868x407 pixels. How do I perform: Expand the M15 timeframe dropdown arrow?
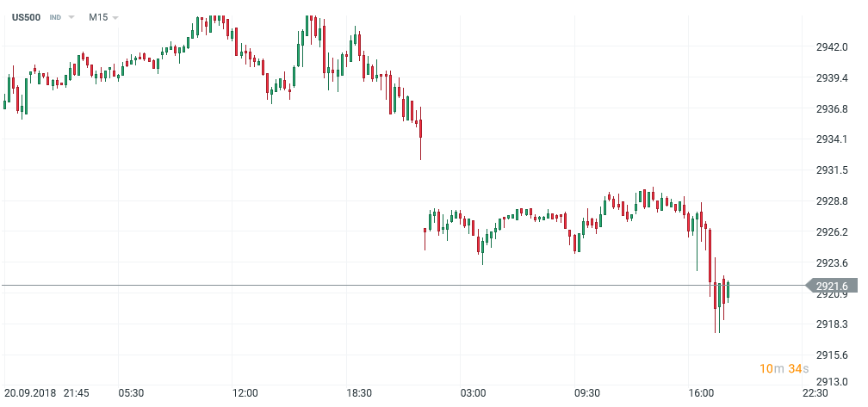pyautogui.click(x=115, y=18)
